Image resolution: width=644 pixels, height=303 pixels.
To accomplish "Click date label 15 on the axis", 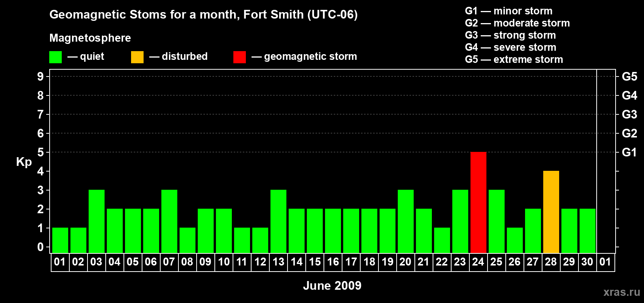I will pyautogui.click(x=314, y=262).
